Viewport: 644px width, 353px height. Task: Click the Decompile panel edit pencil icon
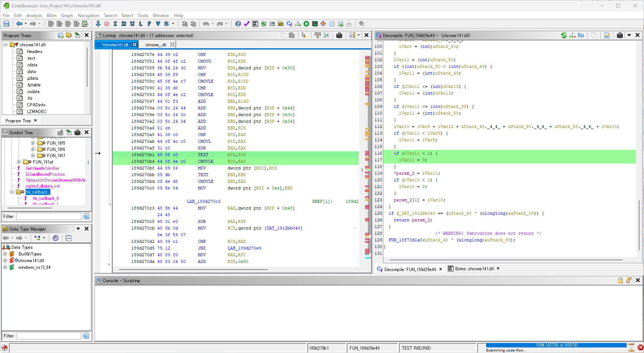click(x=607, y=35)
